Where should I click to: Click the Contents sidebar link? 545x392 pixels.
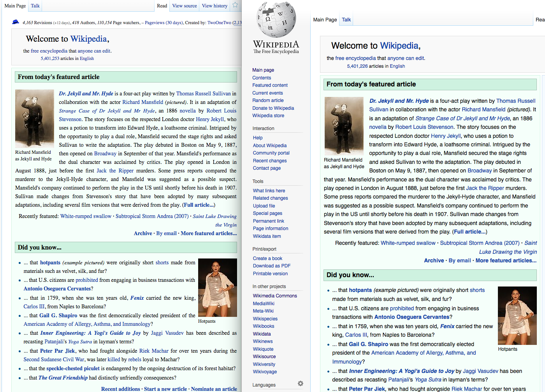coord(262,78)
